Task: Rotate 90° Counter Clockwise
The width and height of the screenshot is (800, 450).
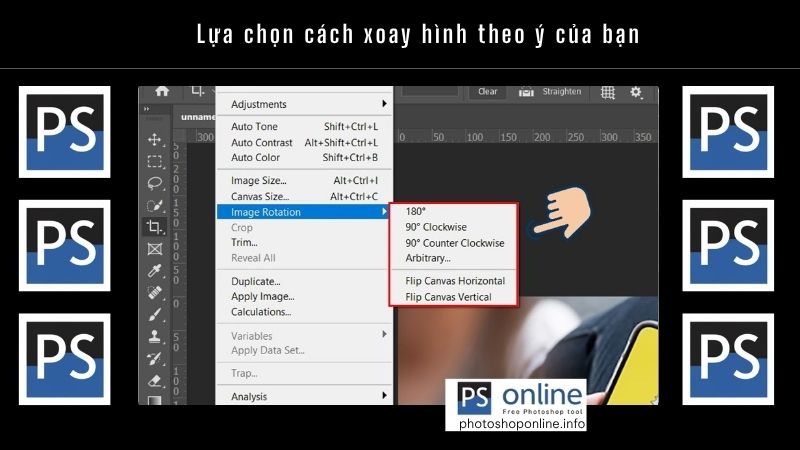Action: (x=454, y=243)
